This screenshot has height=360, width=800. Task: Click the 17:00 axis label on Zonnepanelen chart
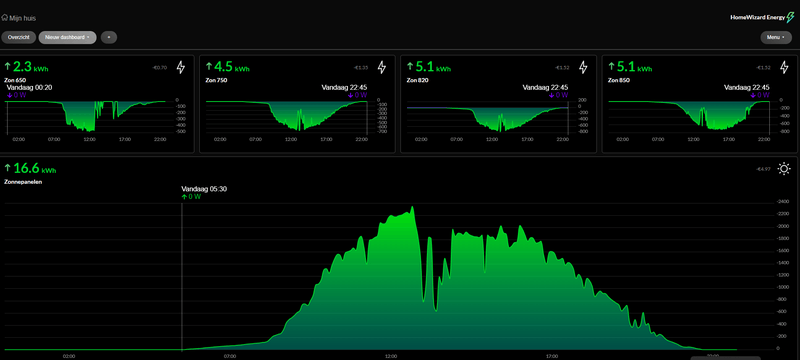click(552, 355)
